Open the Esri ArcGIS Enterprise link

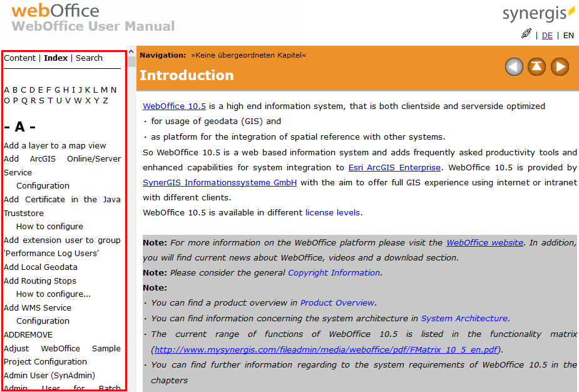[394, 167]
